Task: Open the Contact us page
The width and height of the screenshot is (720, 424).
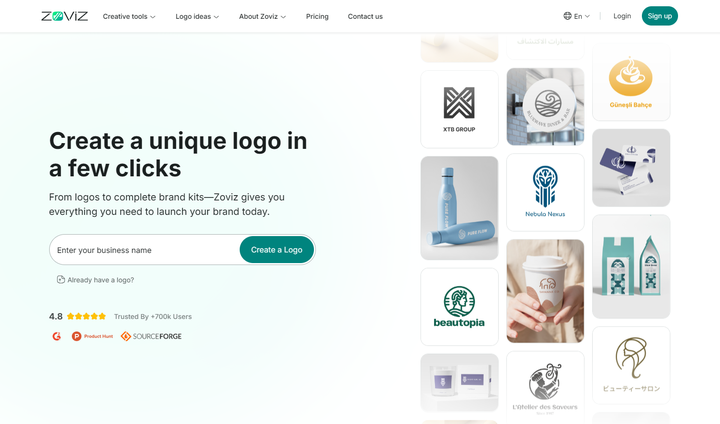Action: click(365, 17)
